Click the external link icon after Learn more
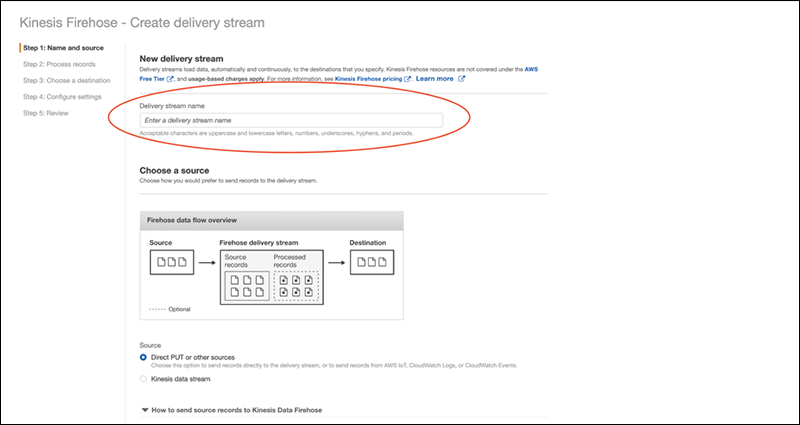The height and width of the screenshot is (425, 800). [x=461, y=78]
